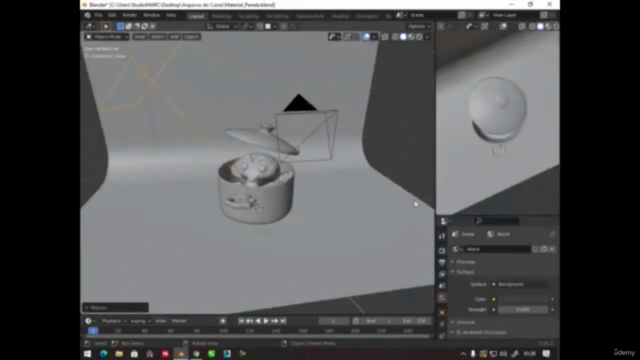Switch main viewport to rendered shading
The width and height of the screenshot is (640, 360).
pos(419,37)
